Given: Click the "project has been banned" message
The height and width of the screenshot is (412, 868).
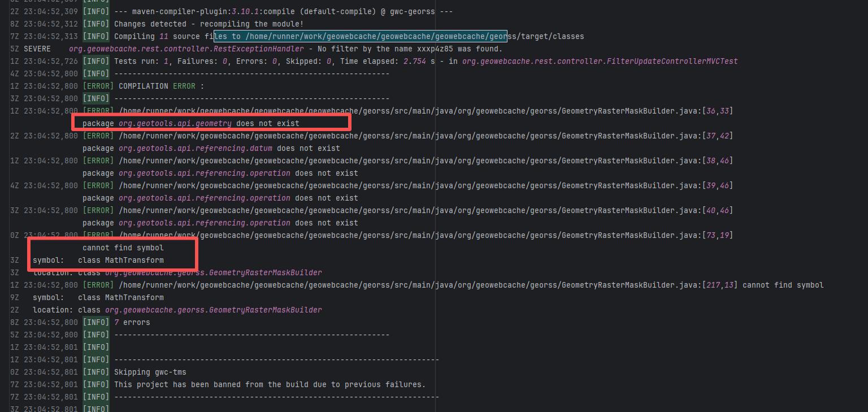Looking at the screenshot, I should 270,384.
